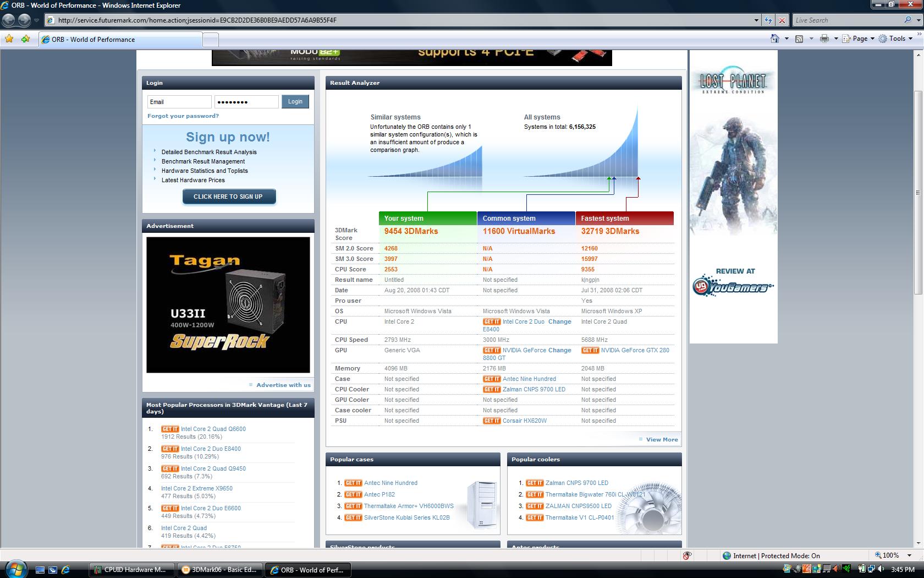The image size is (924, 578).
Task: Click Advertise with us link
Action: coord(283,385)
